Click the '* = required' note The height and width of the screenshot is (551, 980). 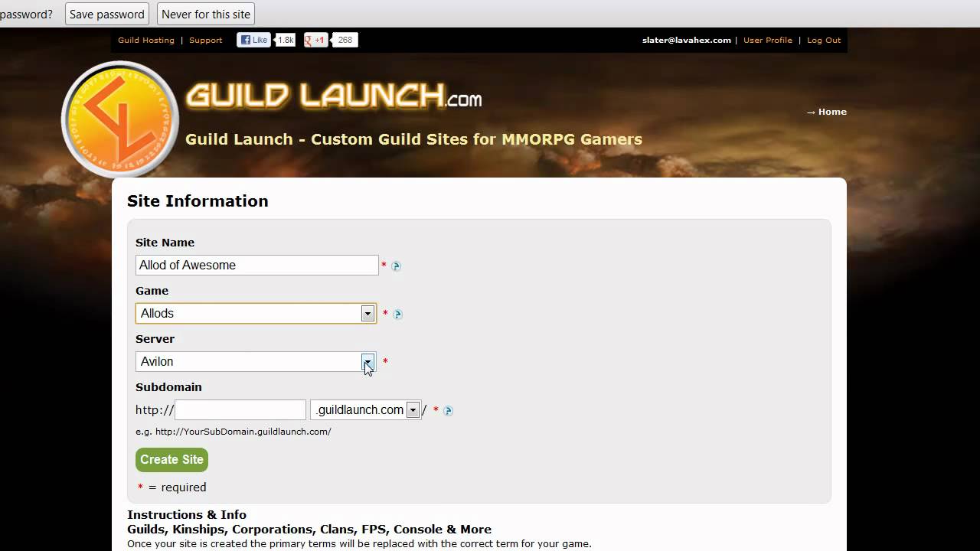pyautogui.click(x=171, y=487)
